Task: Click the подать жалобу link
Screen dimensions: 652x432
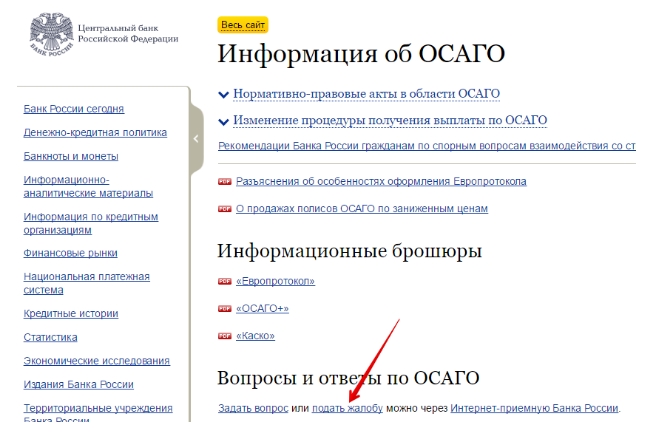Action: (x=347, y=408)
